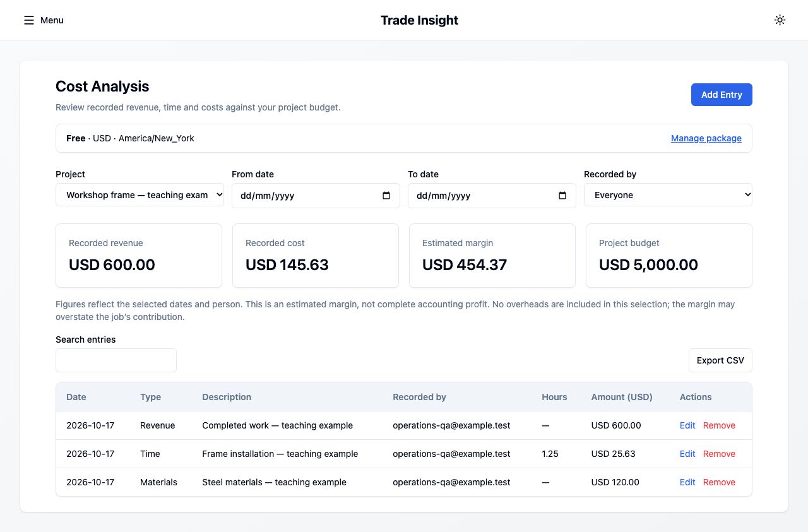Edit the Frame installation time entry

click(x=687, y=454)
